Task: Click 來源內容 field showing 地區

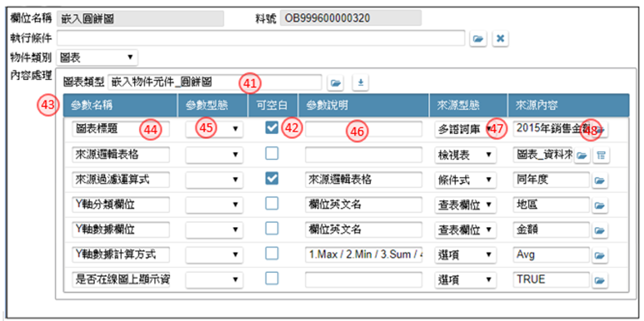Action: [x=551, y=204]
